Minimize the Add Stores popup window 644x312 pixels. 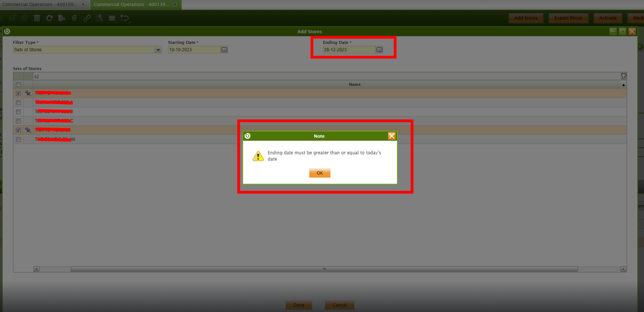[613, 31]
